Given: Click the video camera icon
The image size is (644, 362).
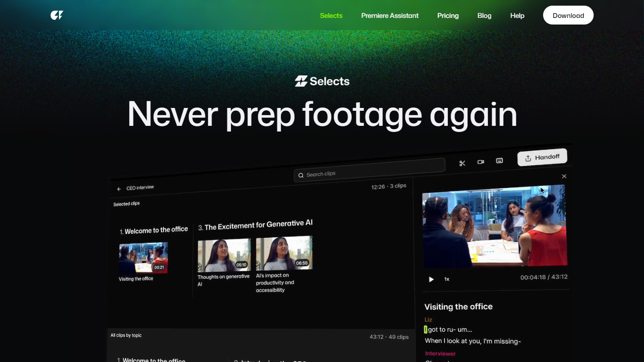Looking at the screenshot, I should [480, 162].
